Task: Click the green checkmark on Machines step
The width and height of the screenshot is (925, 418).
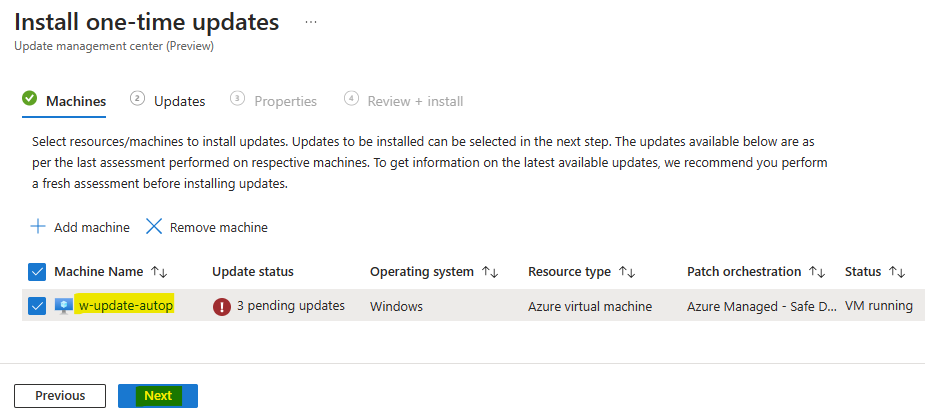Action: coord(29,98)
